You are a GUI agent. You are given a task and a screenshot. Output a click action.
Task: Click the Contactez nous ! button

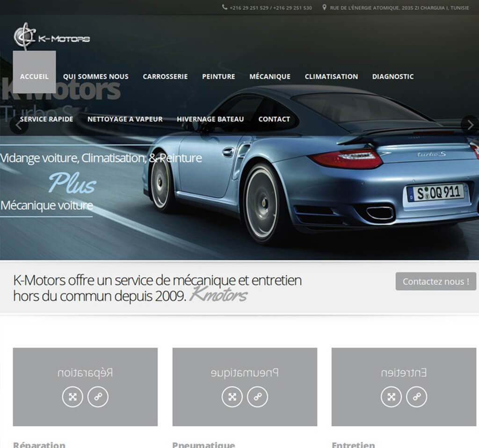tap(435, 281)
